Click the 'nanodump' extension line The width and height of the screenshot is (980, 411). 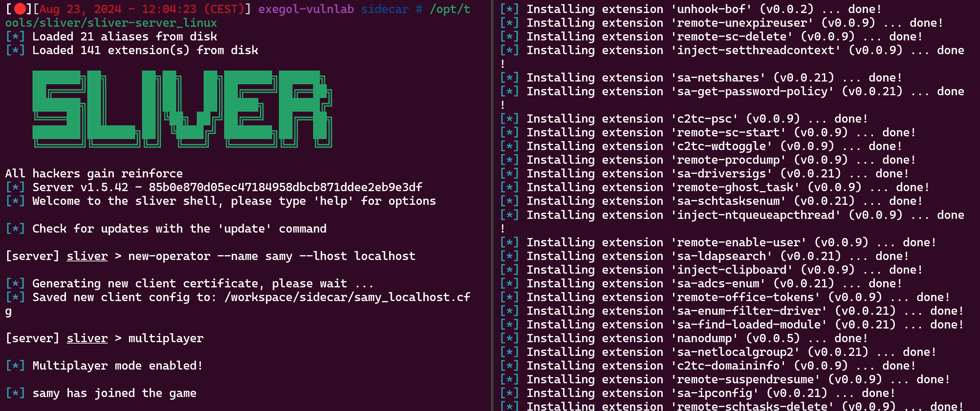684,338
